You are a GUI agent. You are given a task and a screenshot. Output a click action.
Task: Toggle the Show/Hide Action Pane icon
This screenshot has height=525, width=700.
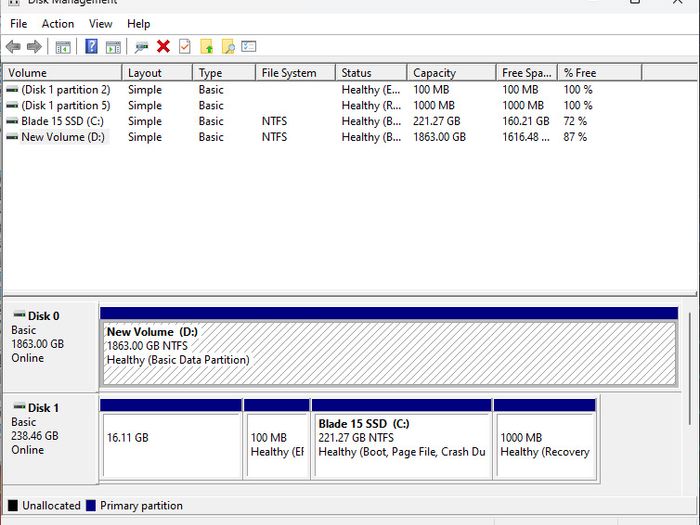click(x=113, y=47)
